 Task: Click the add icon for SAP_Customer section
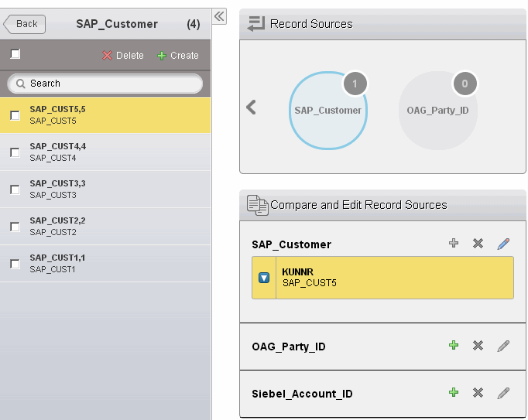click(454, 244)
